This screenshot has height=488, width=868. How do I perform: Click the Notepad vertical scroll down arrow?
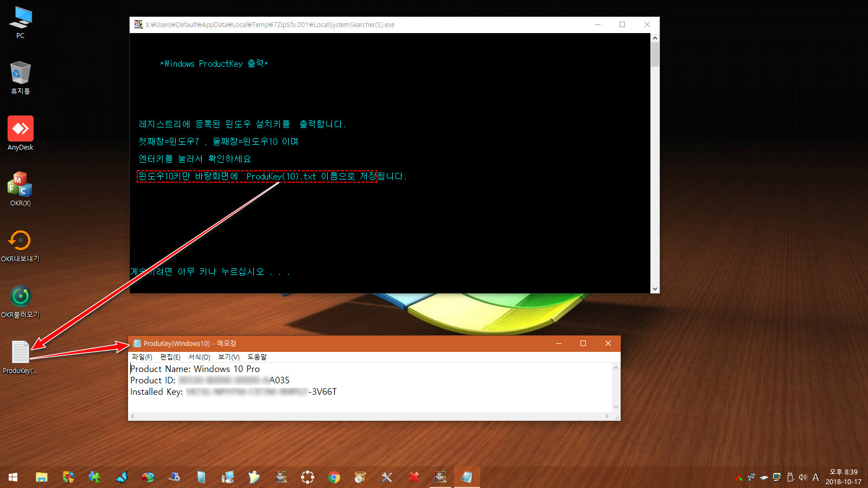616,407
